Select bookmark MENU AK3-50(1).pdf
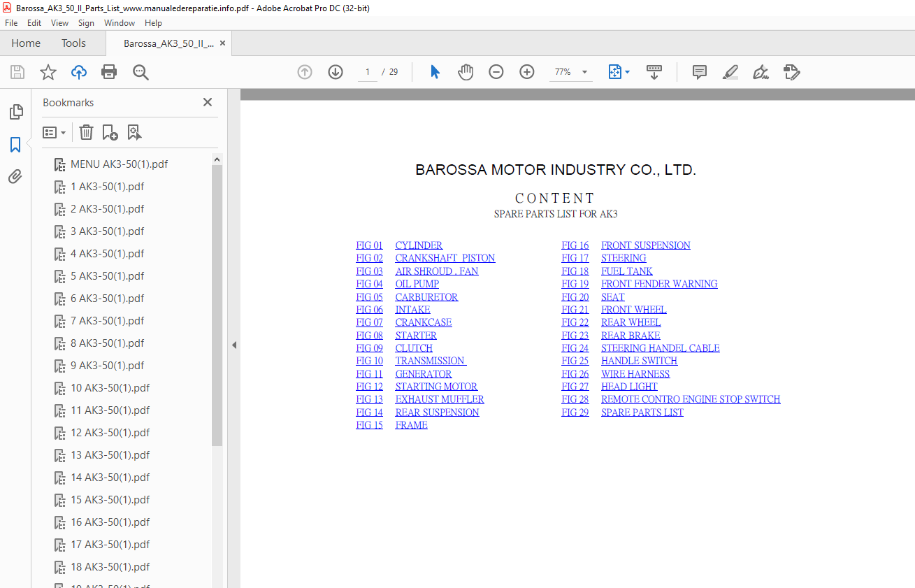915x588 pixels. (x=119, y=164)
